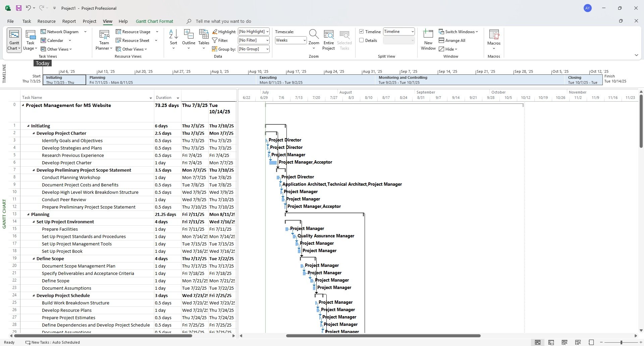Viewport: 644px width, 346px height.
Task: Collapse the Develop Project Schedule group
Action: [34, 296]
